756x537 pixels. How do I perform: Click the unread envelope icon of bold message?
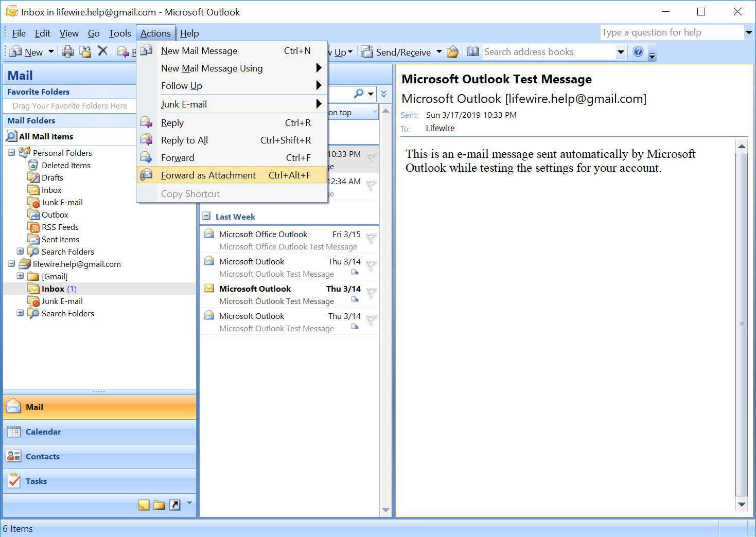(x=209, y=288)
